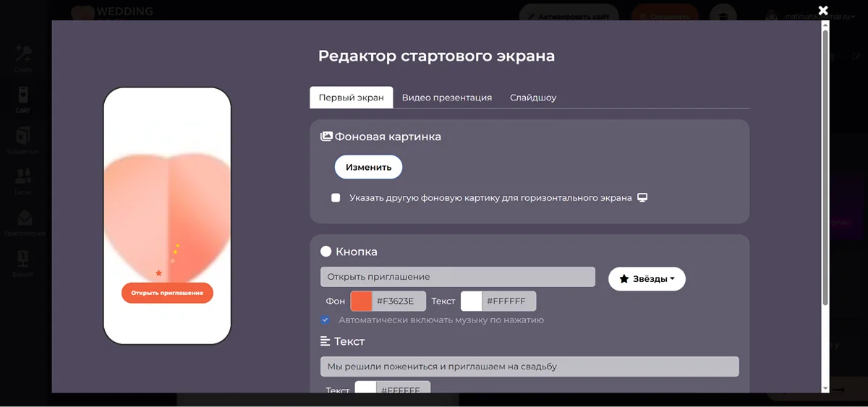Open the orange button background color swatch
The image size is (868, 407).
click(x=362, y=301)
